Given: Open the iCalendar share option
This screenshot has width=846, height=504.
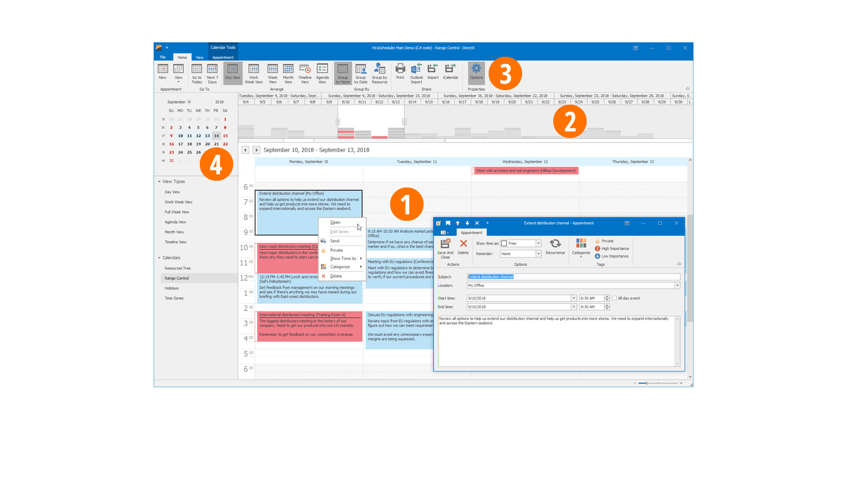Looking at the screenshot, I should 451,72.
